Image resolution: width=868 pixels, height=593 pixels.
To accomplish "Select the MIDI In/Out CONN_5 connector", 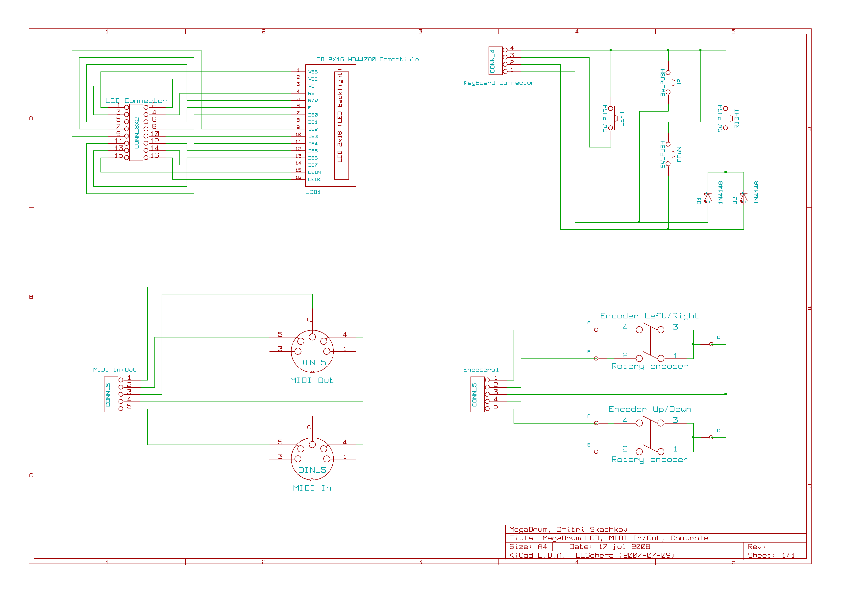I will pos(111,394).
